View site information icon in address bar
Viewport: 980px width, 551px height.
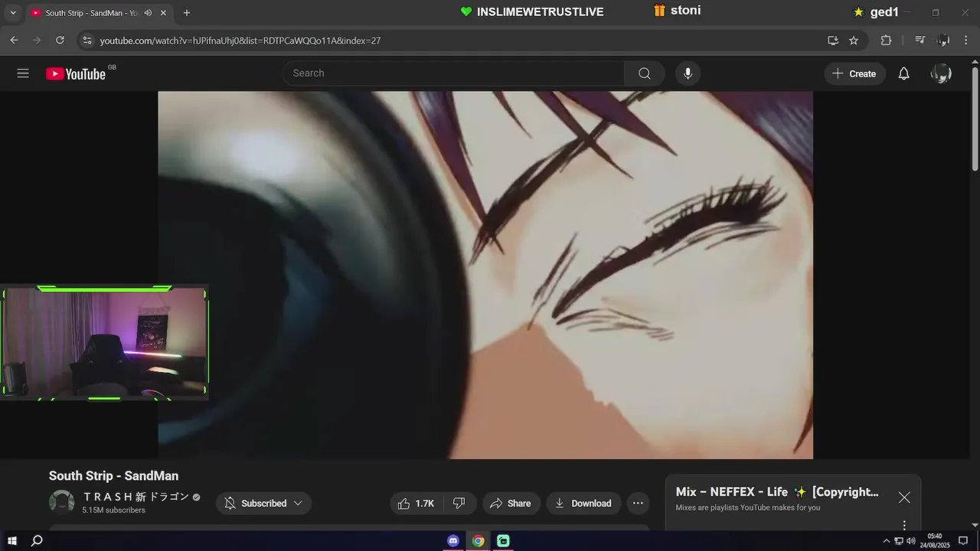pyautogui.click(x=87, y=41)
